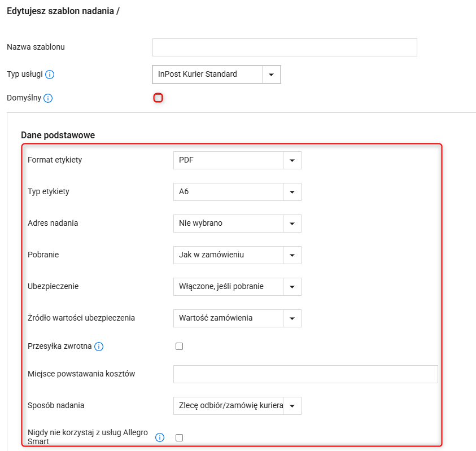This screenshot has width=476, height=451.
Task: Tick the Przesyłka zwrotna checkbox
Action: [179, 346]
